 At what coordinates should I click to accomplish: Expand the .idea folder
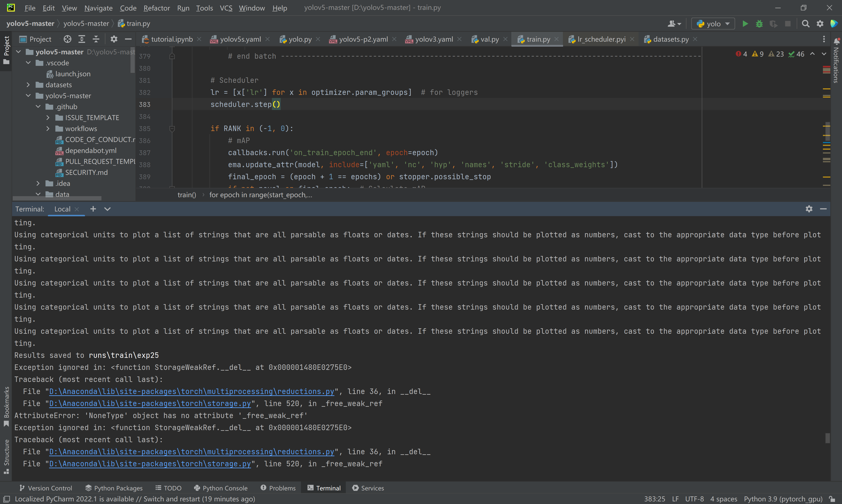tap(38, 183)
